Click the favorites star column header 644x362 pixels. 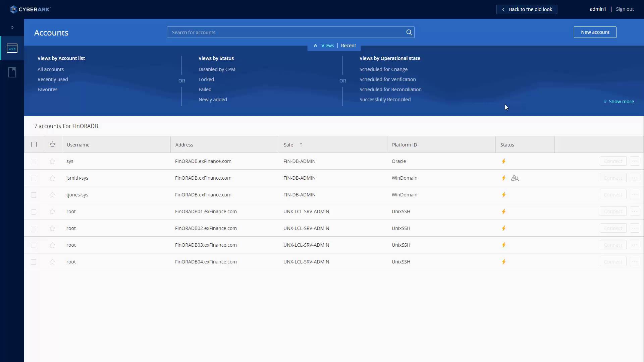pyautogui.click(x=52, y=144)
